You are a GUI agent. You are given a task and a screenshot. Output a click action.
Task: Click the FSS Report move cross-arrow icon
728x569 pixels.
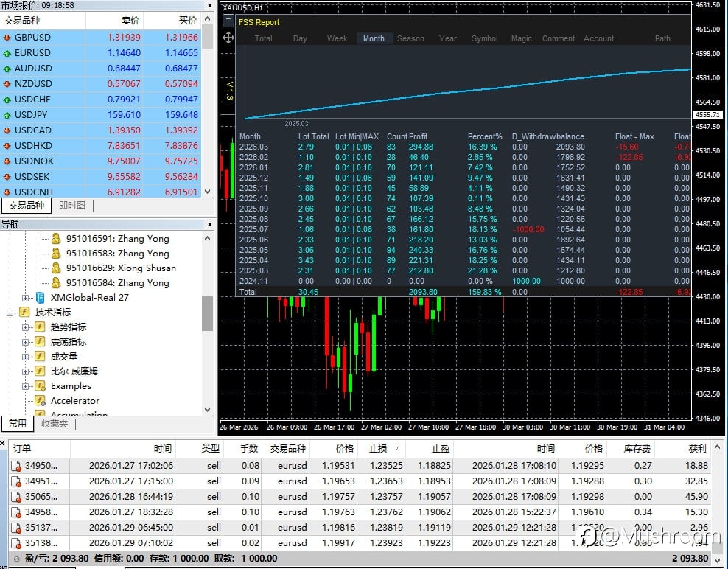point(228,38)
